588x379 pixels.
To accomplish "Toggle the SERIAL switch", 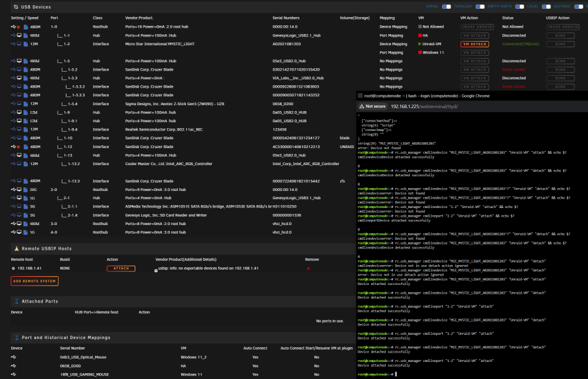I will pyautogui.click(x=446, y=6).
